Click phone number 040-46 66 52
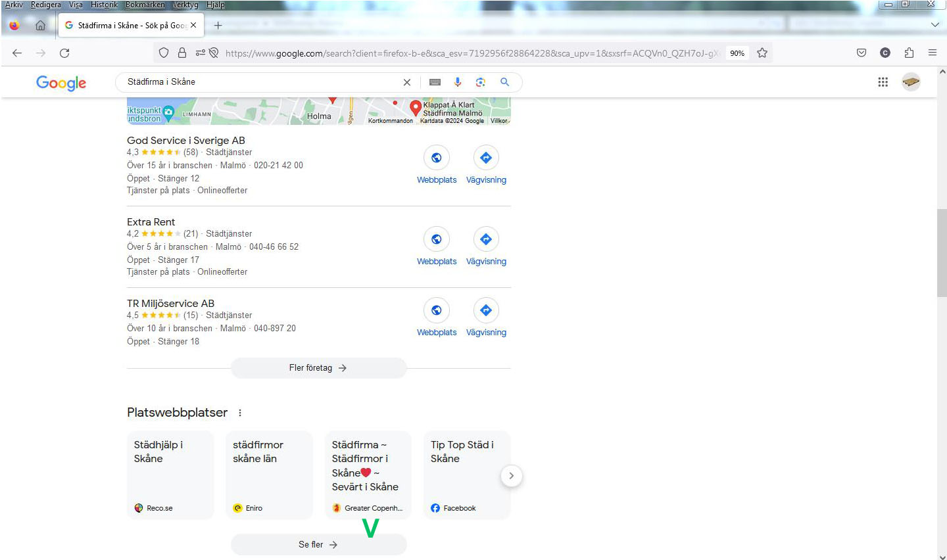The height and width of the screenshot is (560, 947). coord(274,247)
